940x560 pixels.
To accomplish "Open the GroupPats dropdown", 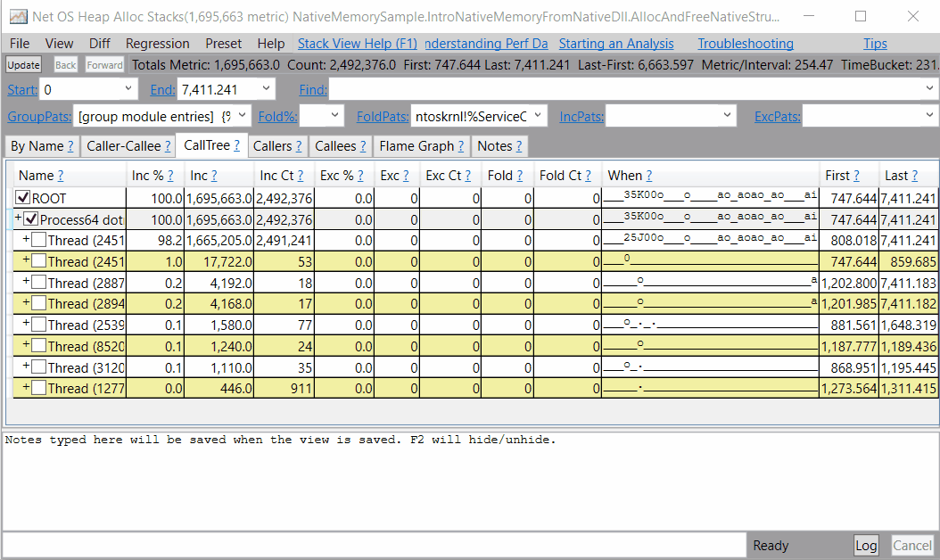I will pyautogui.click(x=243, y=114).
